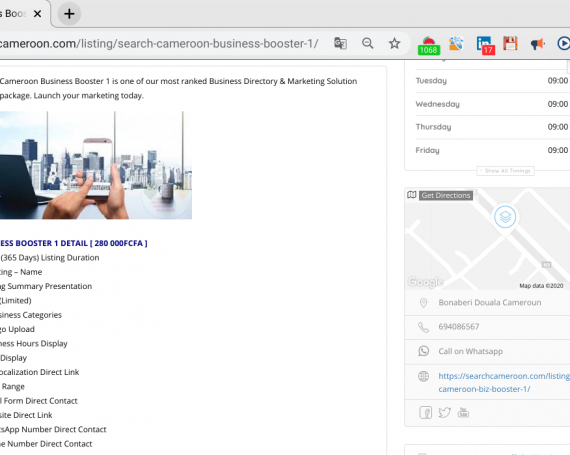Open the extension showing 1068 badge

click(x=429, y=45)
